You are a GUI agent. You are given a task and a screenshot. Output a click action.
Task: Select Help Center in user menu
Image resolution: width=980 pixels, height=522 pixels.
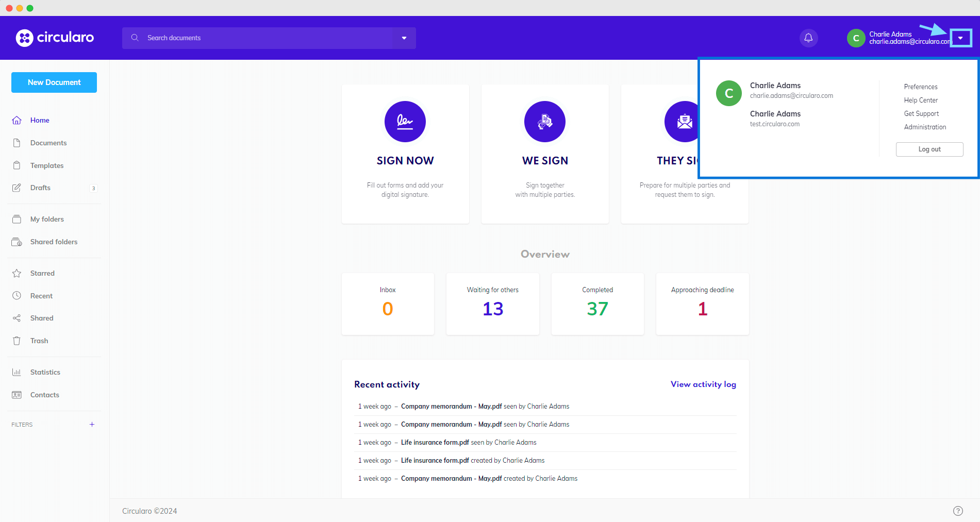click(921, 100)
